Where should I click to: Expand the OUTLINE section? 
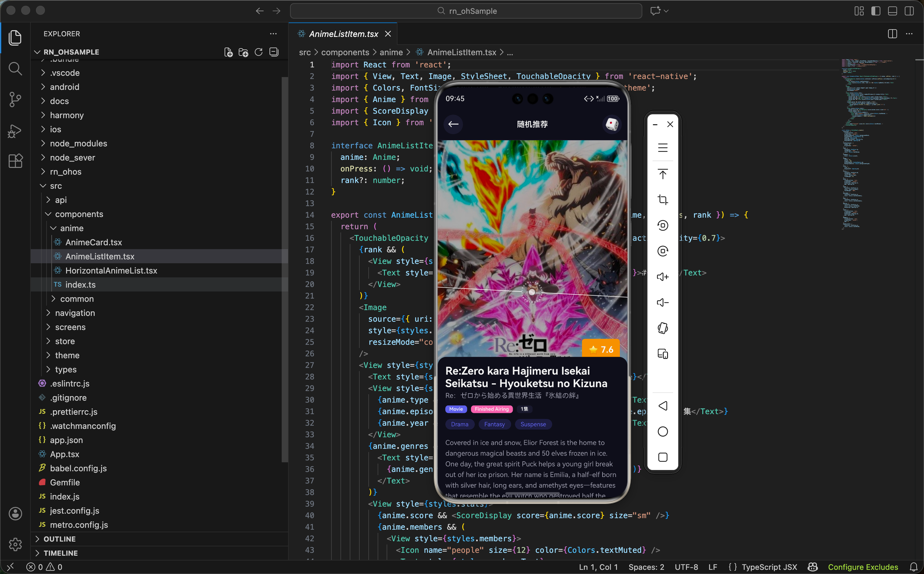(60, 539)
